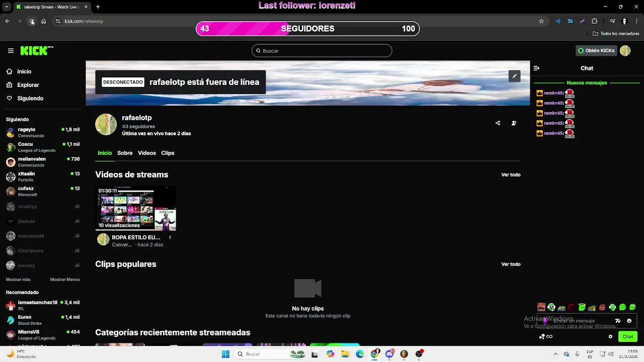Open recommended channel ismaelsanchez18
Screen dimensions: 644x362
43,305
